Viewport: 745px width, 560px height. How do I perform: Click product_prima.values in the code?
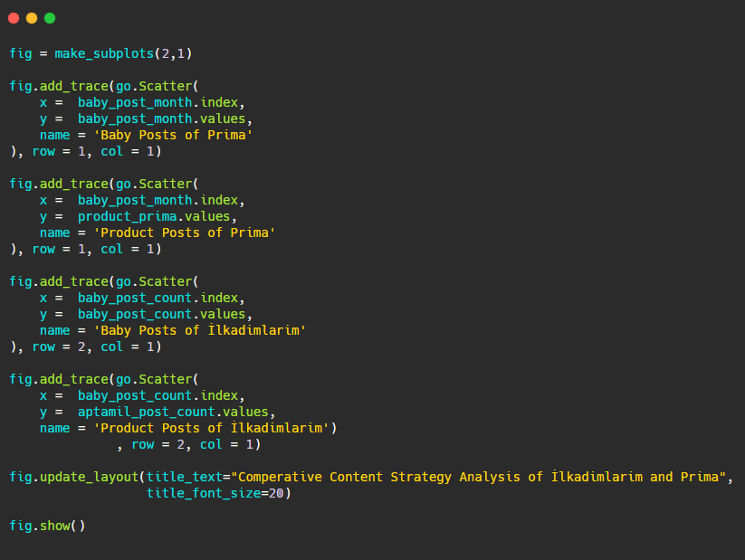[154, 216]
